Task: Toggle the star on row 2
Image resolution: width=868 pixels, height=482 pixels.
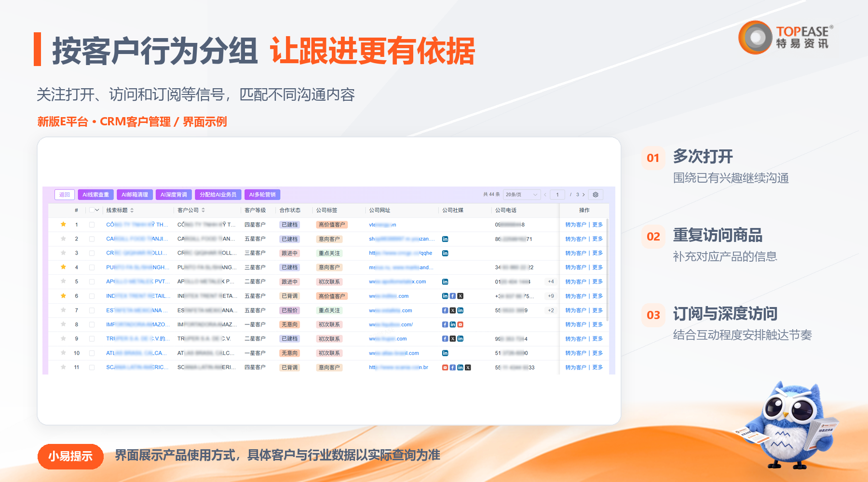Action: coord(63,239)
